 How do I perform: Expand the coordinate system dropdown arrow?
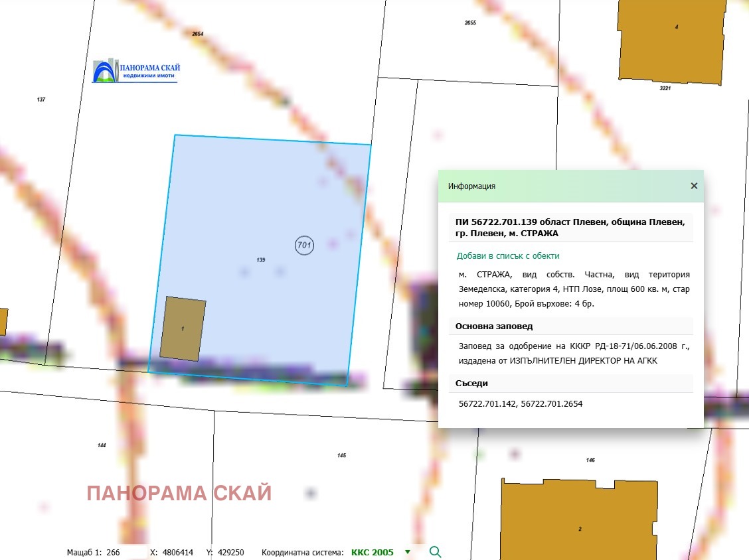click(x=408, y=552)
